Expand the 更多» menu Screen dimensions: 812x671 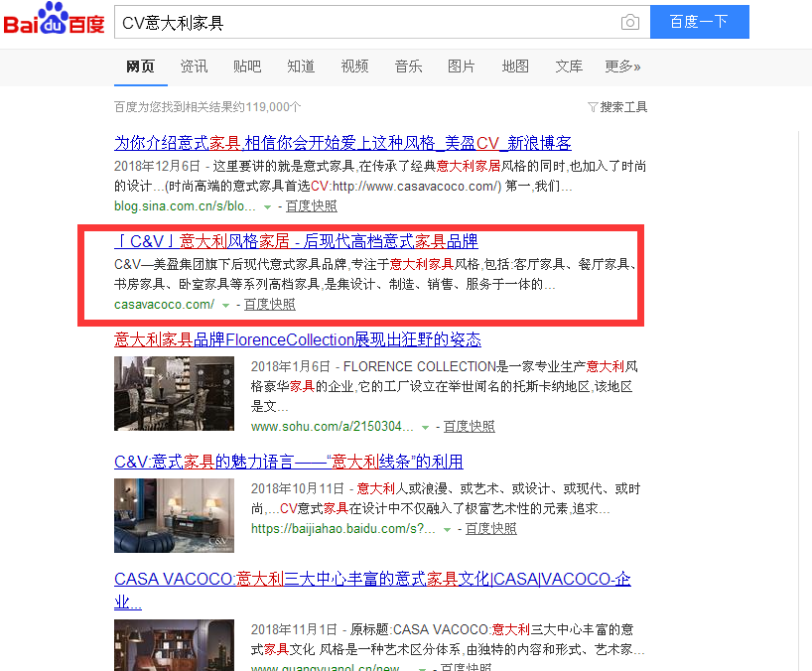pyautogui.click(x=622, y=67)
